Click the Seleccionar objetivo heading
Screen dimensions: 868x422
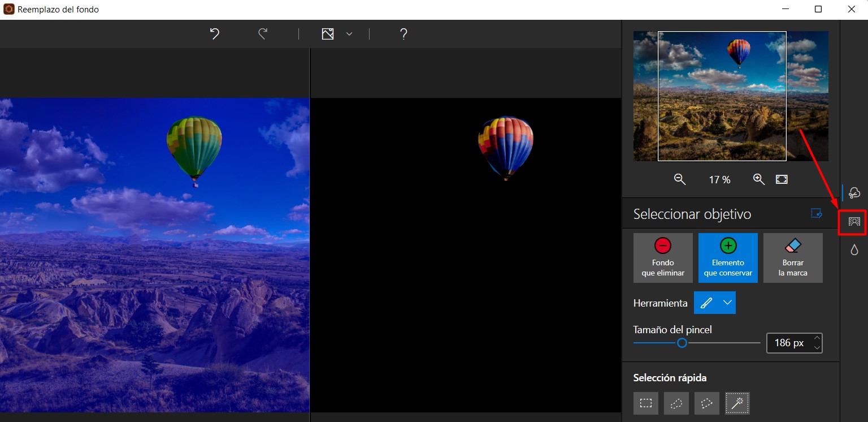692,214
